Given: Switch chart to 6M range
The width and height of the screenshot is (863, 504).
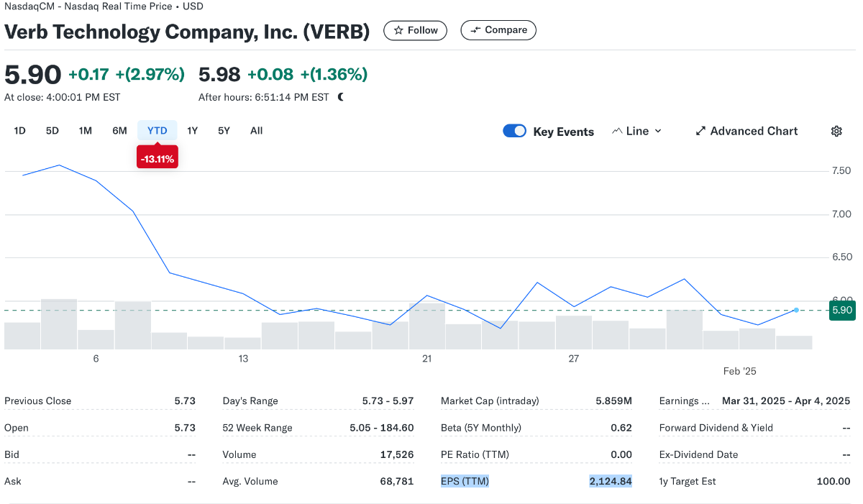Looking at the screenshot, I should [119, 131].
